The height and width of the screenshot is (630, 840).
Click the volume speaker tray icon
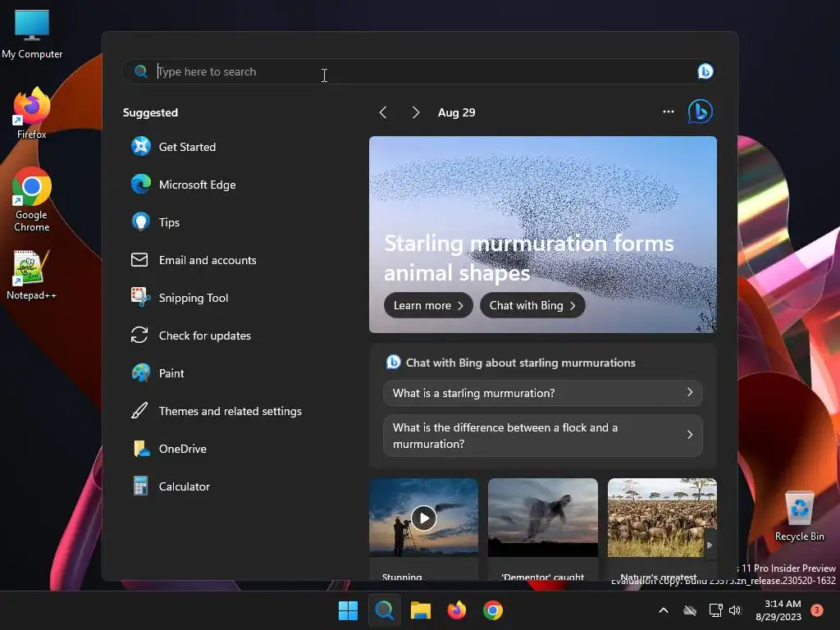735,610
